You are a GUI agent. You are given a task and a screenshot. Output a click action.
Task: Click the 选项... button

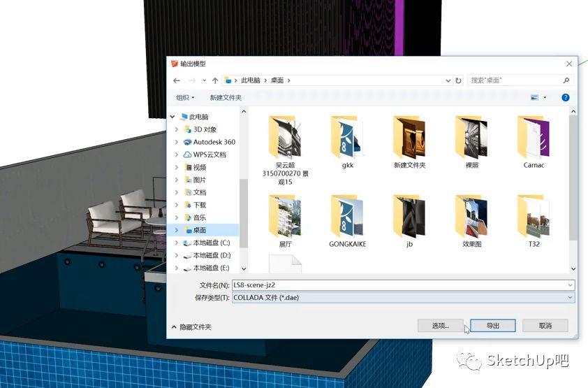440,326
